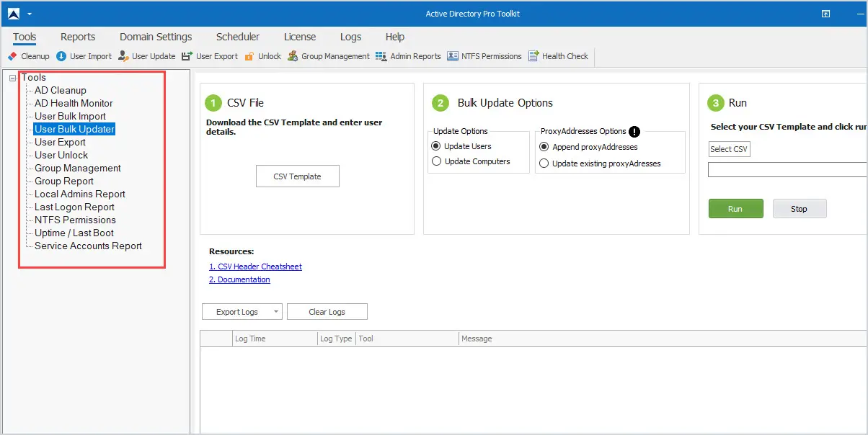Open the Domain Settings menu

click(x=156, y=37)
